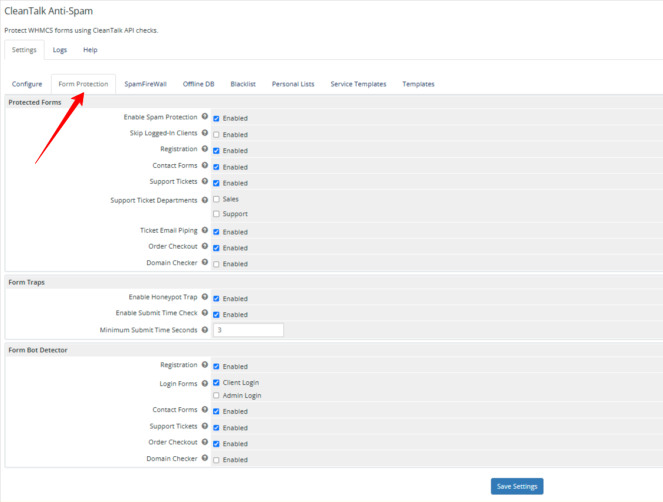Enable Skip Logged-In Clients checkbox
The height and width of the screenshot is (502, 663).
point(216,134)
